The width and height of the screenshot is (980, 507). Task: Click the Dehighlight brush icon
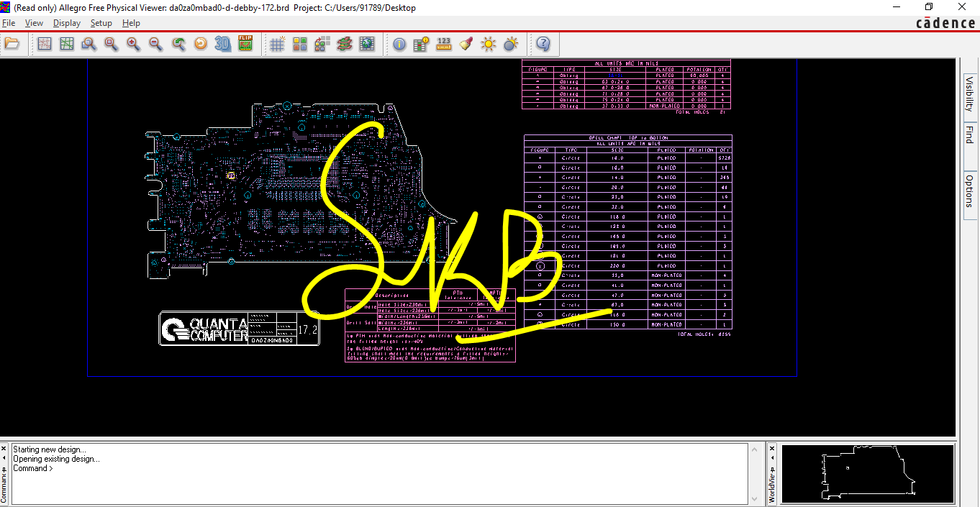coord(466,44)
